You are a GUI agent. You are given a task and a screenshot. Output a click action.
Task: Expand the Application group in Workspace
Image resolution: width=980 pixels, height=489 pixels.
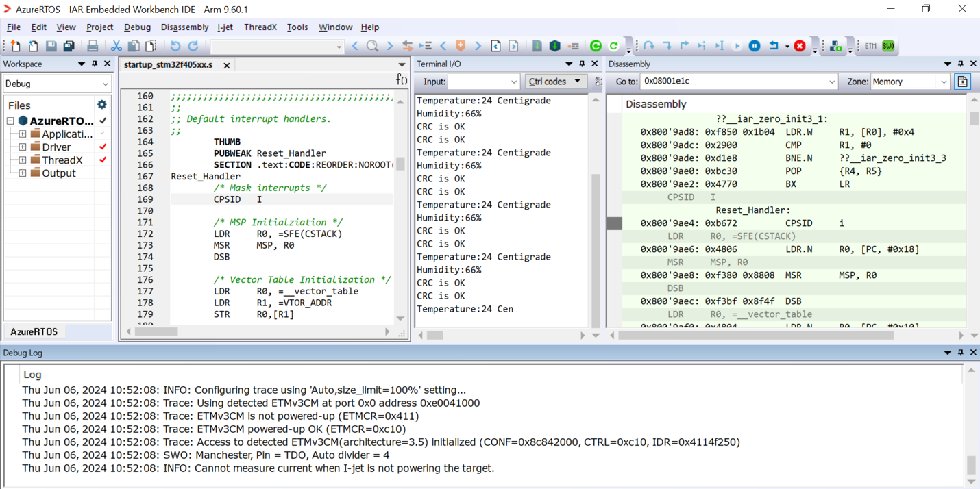22,134
